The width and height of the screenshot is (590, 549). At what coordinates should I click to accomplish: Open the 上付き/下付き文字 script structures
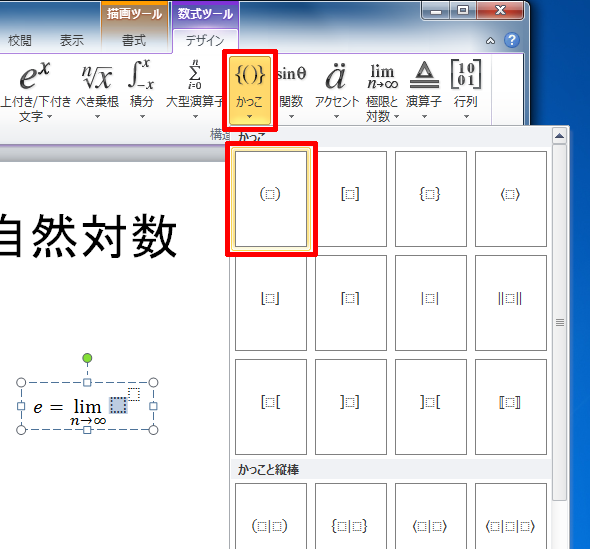pos(35,90)
